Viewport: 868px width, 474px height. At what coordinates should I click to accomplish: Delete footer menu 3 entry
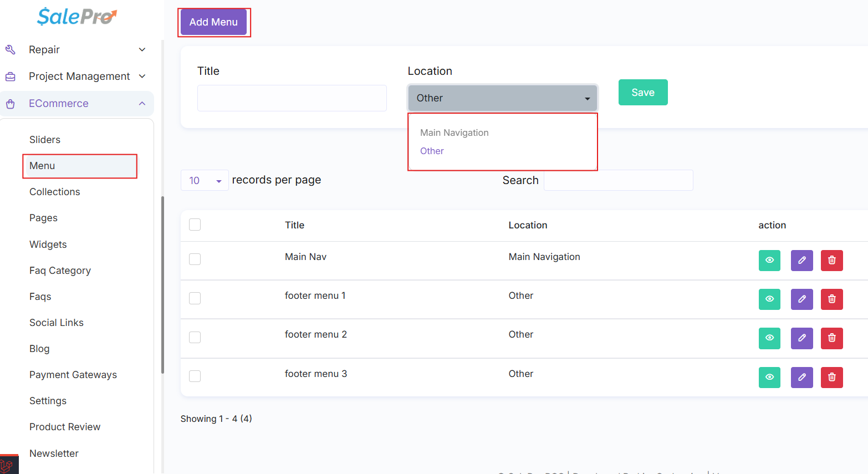[832, 378]
